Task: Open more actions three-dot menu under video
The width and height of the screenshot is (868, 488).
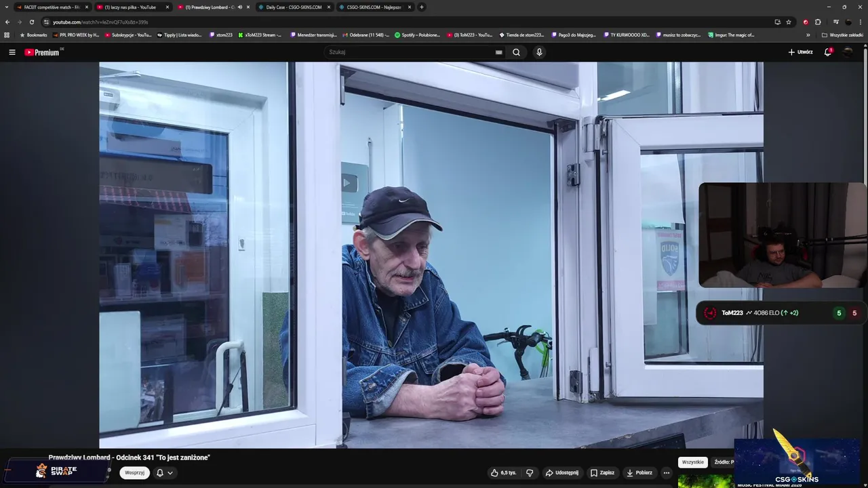Action: tap(666, 472)
